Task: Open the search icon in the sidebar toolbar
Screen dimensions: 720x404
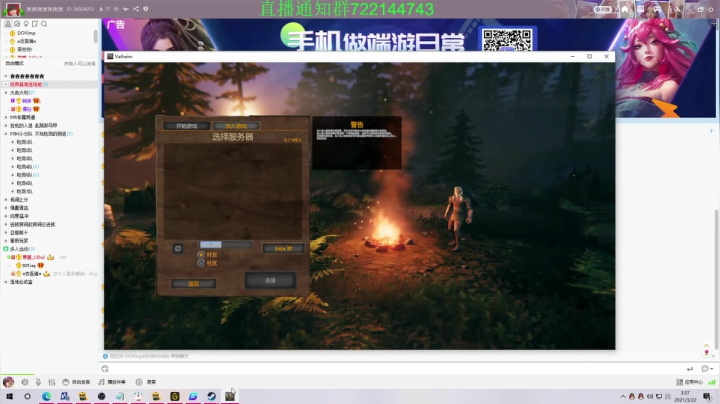Action: (44, 24)
